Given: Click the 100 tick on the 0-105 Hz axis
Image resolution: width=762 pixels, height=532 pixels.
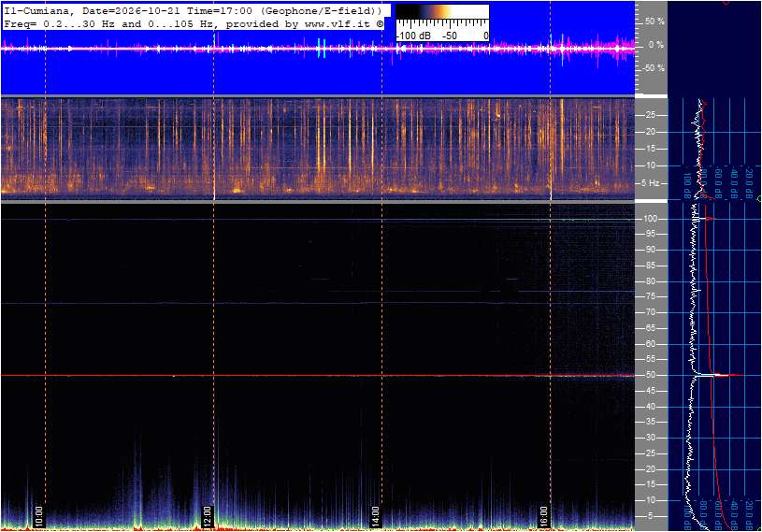Looking at the screenshot, I should point(650,219).
